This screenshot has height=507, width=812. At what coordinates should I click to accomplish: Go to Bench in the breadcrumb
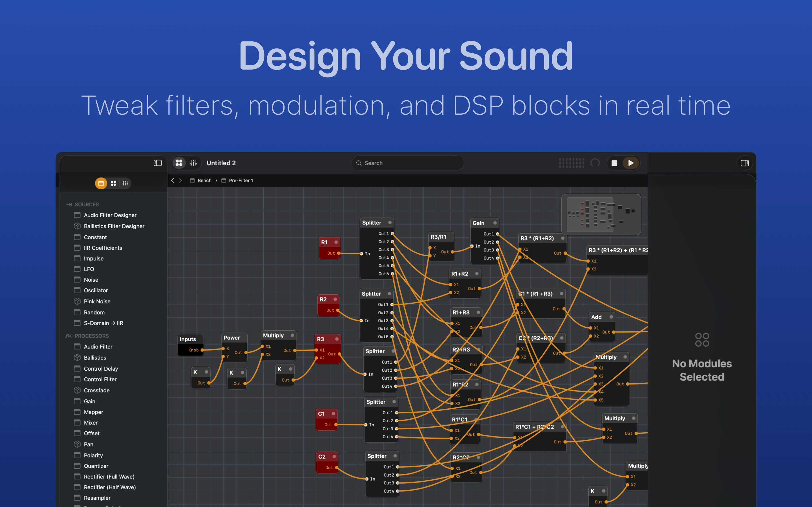(204, 180)
